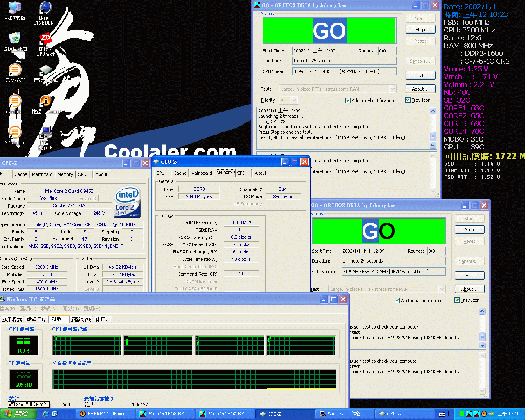Switch to 處理程序 tab in Task Manager

(x=37, y=320)
